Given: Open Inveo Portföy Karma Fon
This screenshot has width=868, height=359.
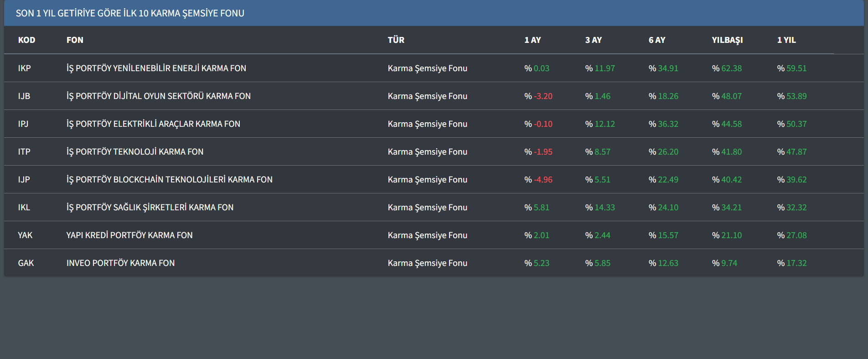Looking at the screenshot, I should [120, 263].
